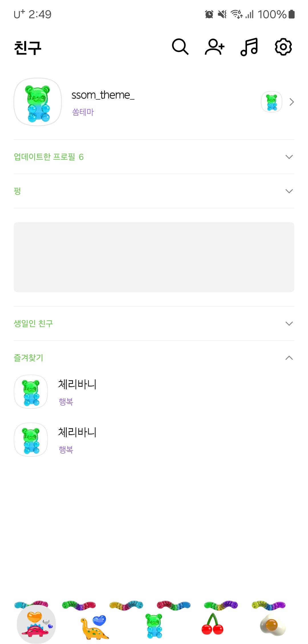Open first 체리바니 favorite friend
The width and height of the screenshot is (308, 644).
point(154,392)
